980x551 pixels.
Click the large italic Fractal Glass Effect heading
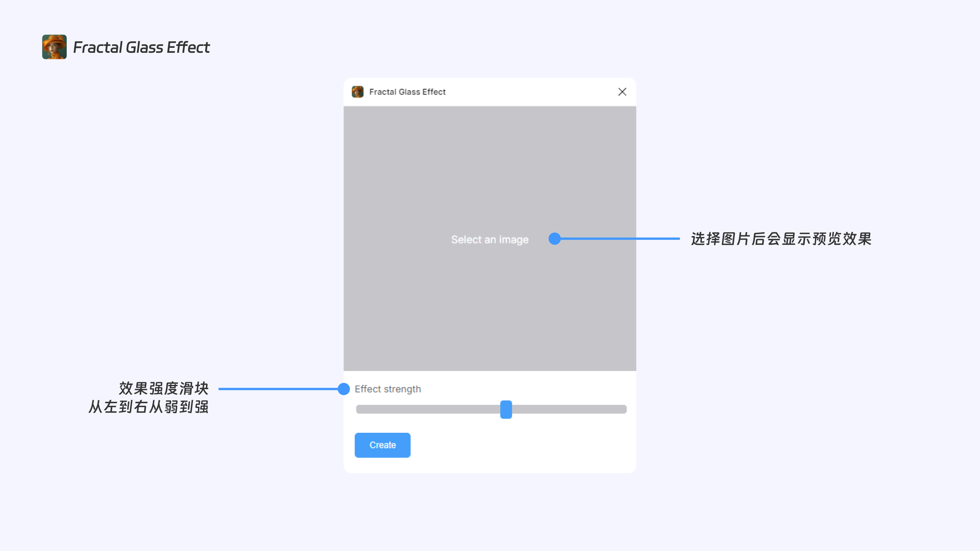[x=141, y=47]
